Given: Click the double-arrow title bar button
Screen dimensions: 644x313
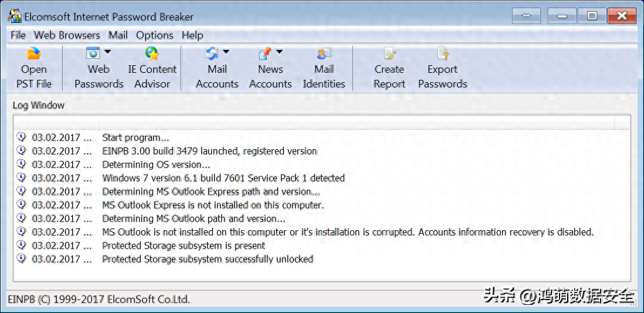Looking at the screenshot, I should coord(526,16).
